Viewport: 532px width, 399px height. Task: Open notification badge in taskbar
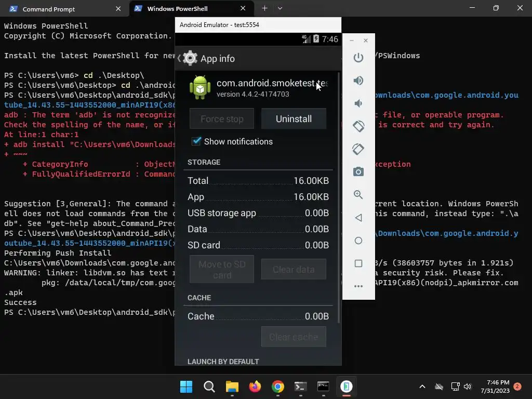[517, 387]
